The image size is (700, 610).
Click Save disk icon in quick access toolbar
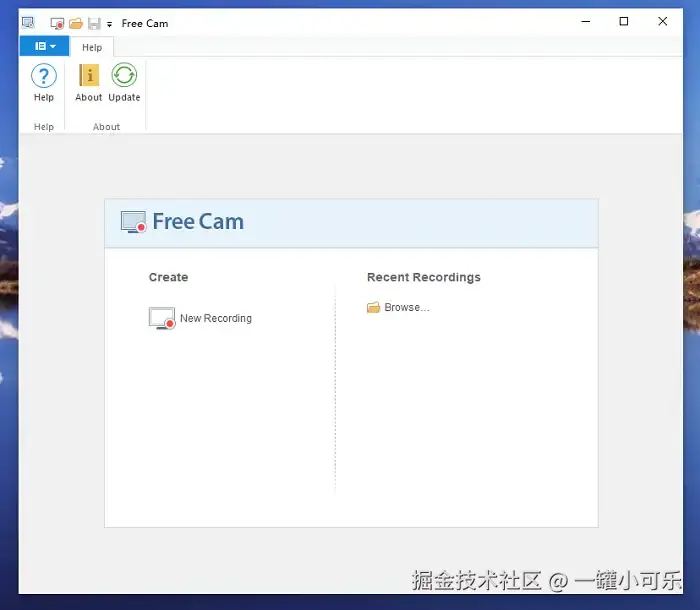point(94,23)
